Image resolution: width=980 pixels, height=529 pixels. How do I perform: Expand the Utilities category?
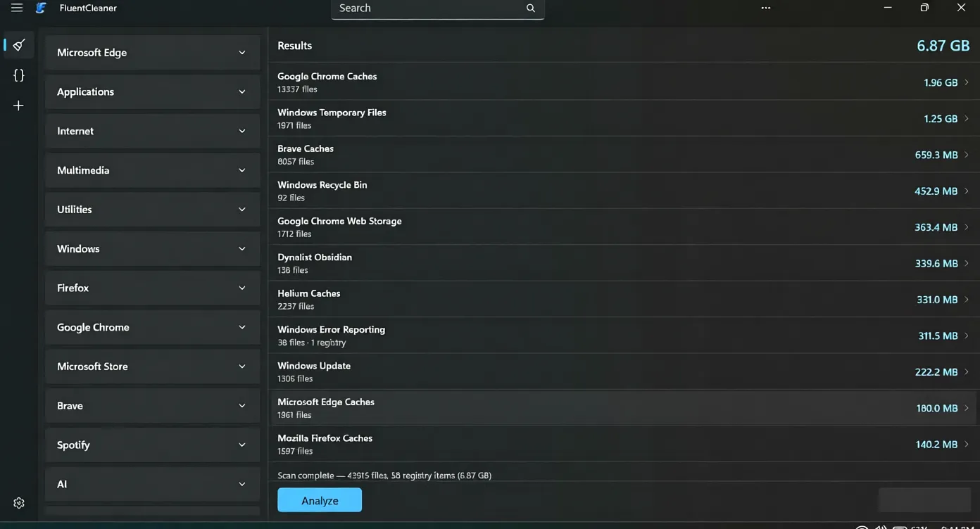click(x=152, y=210)
